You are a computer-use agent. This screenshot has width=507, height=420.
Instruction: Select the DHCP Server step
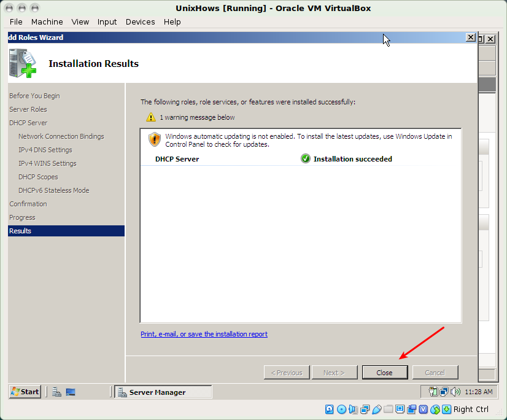[x=28, y=123]
